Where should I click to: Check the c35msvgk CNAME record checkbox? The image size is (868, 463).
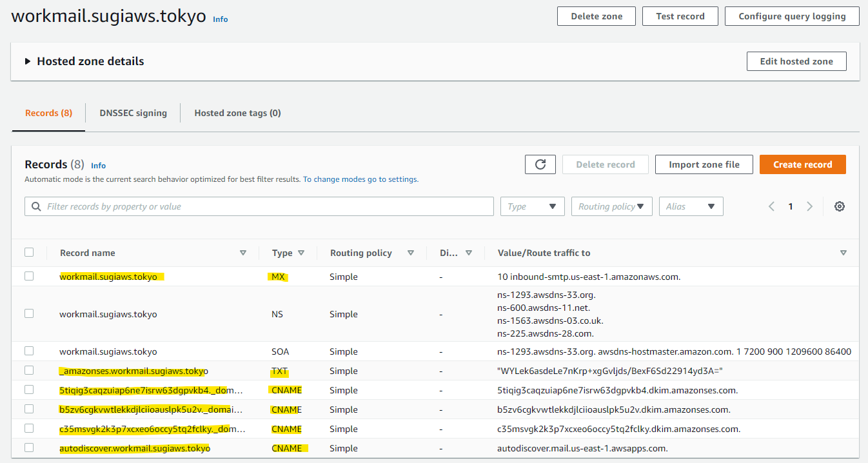pyautogui.click(x=29, y=428)
